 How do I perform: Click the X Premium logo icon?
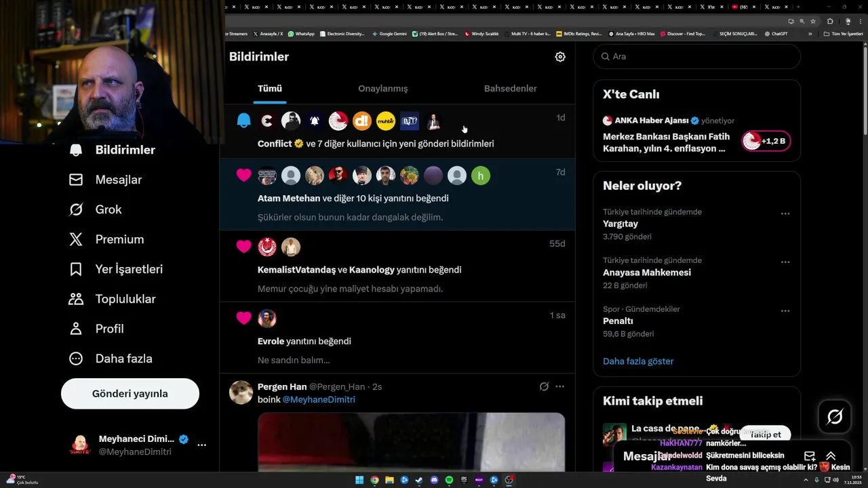coord(76,239)
